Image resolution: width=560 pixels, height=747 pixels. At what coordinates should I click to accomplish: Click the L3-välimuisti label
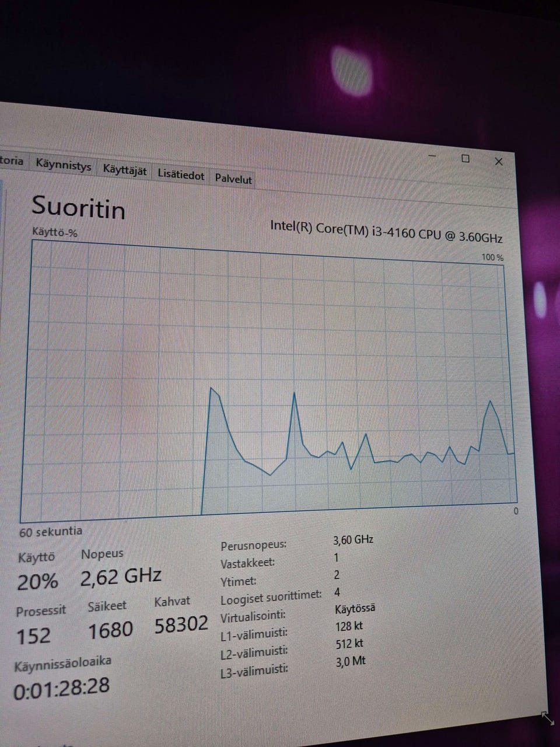tap(254, 671)
